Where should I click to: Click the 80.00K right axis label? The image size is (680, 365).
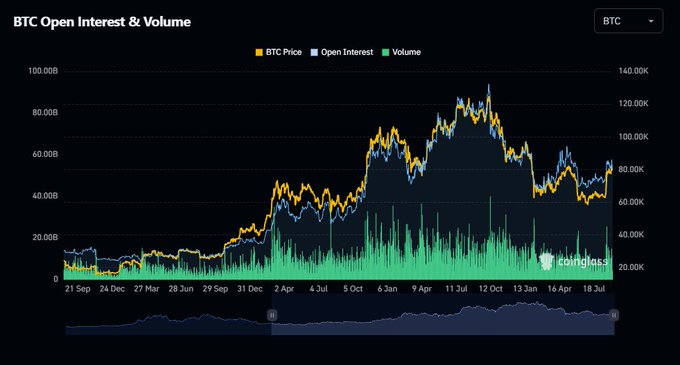tap(631, 169)
